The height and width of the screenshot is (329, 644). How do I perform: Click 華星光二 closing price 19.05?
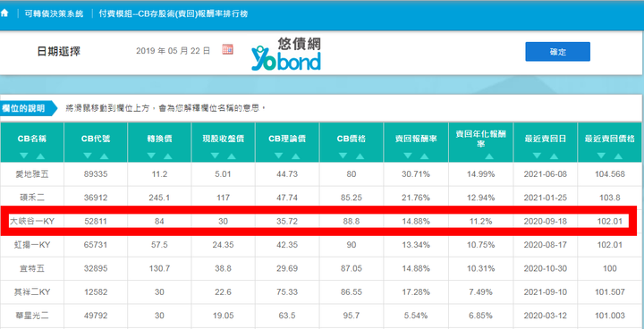click(224, 316)
